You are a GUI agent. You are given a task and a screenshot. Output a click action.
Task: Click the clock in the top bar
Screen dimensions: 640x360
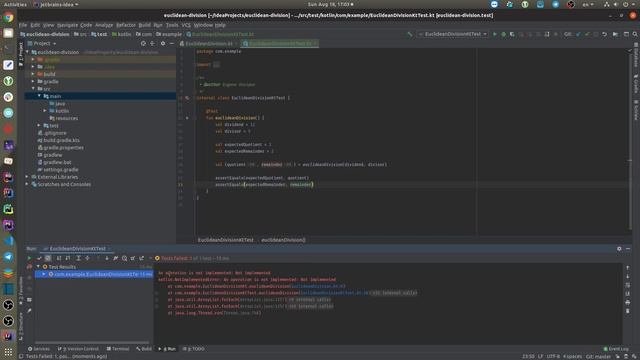click(330, 4)
